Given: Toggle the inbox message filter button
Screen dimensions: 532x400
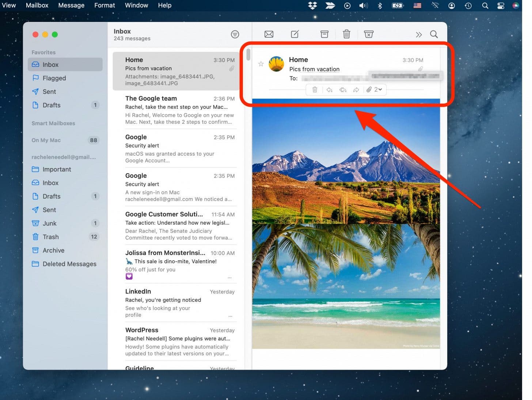Looking at the screenshot, I should coord(235,34).
